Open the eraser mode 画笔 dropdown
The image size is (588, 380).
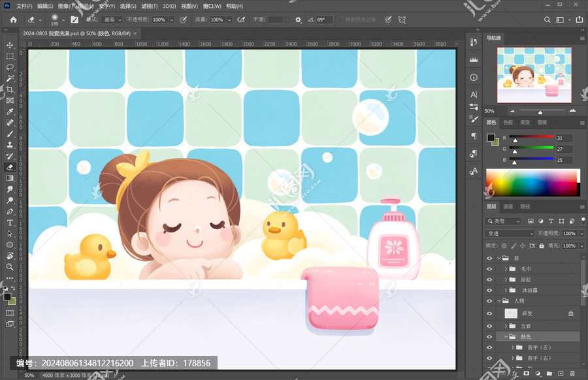coord(112,20)
